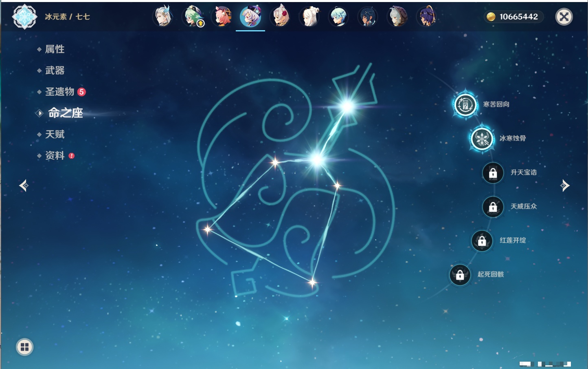
Task: Select the highlighted Qiqi (七七) portrait
Action: click(x=250, y=17)
